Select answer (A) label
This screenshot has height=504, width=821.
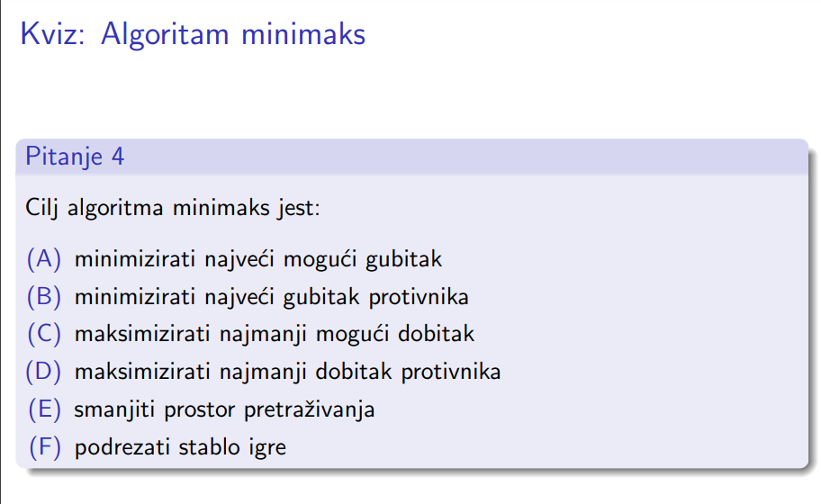pyautogui.click(x=44, y=258)
